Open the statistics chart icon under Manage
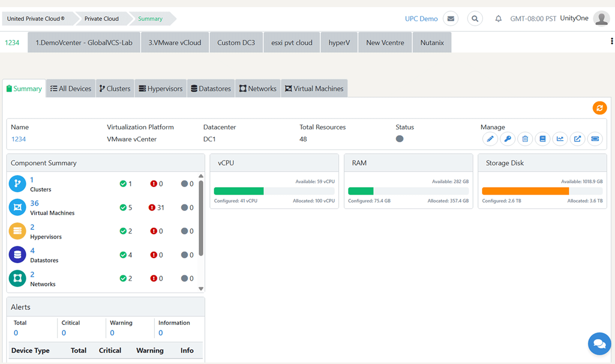Screen dimensions: 615x364 coord(560,139)
